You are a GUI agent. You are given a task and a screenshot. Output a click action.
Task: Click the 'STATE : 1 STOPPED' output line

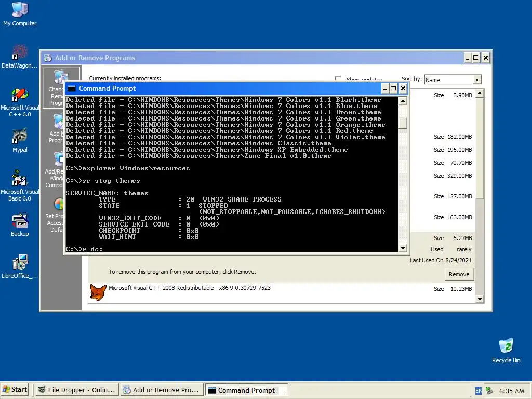point(163,206)
